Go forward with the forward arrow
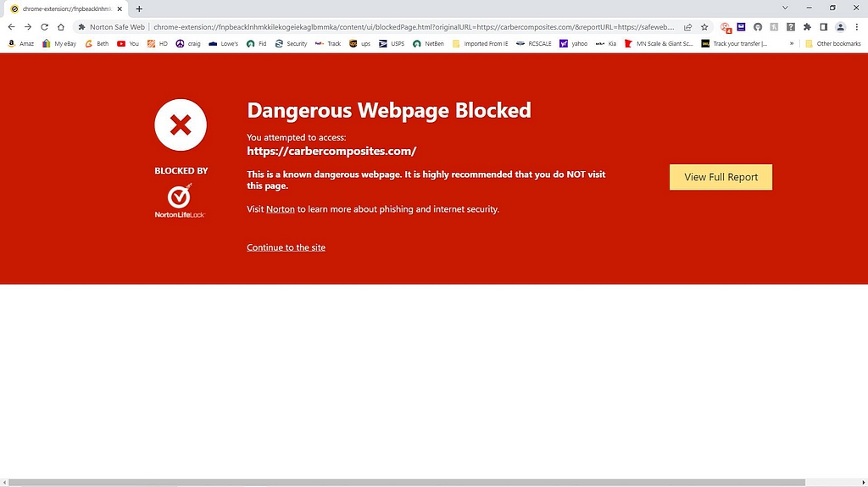Screen dimensions: 868x487 pos(28,27)
